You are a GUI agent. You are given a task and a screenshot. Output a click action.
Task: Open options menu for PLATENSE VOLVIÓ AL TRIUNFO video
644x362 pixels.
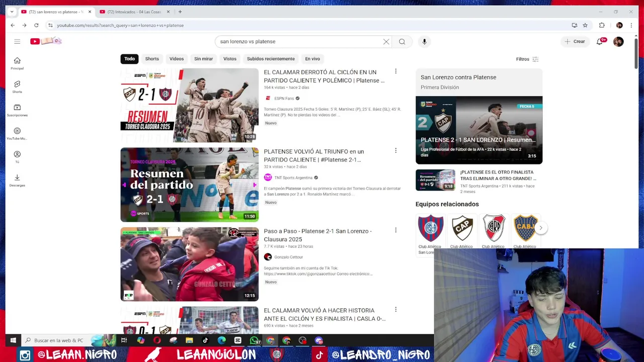(395, 150)
